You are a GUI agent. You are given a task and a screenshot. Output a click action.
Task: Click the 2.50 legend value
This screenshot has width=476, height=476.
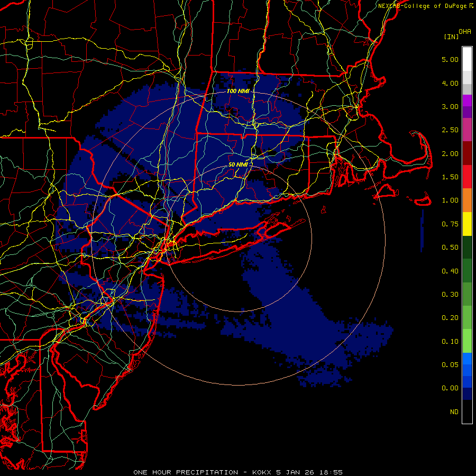[450, 130]
